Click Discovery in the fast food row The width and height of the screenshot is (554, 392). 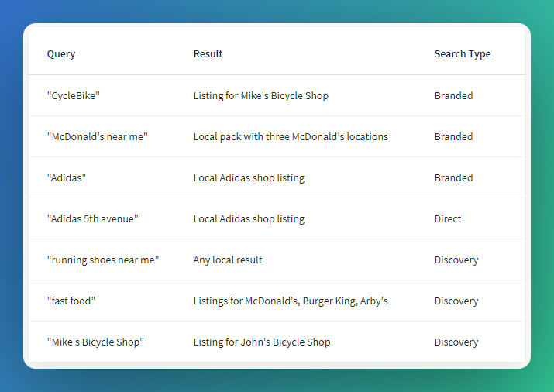click(456, 301)
